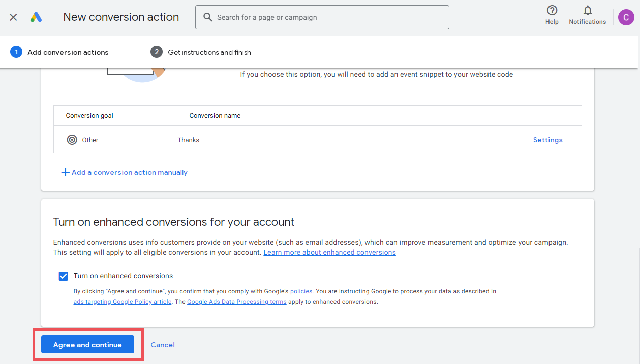Select step 1 Add conversion actions
The width and height of the screenshot is (640, 364).
(x=59, y=52)
